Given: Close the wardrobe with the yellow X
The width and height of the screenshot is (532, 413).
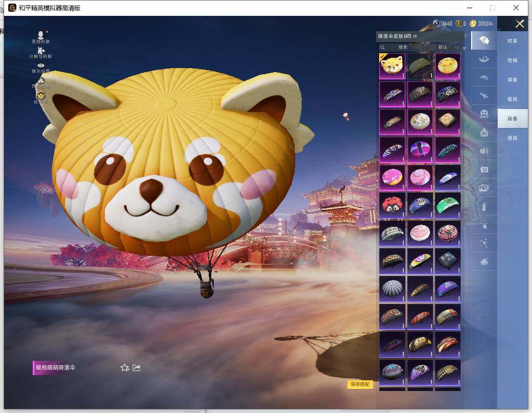Looking at the screenshot, I should click(x=519, y=24).
